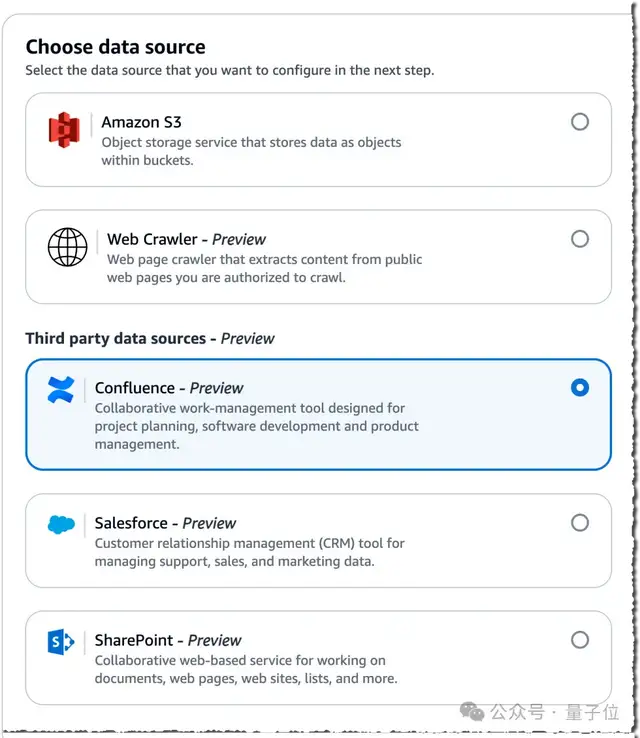Click the SharePoint - Preview title

pos(168,640)
